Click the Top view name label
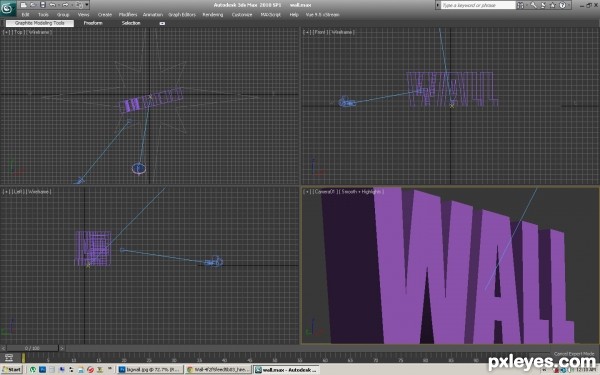This screenshot has width=600, height=375. pyautogui.click(x=18, y=32)
